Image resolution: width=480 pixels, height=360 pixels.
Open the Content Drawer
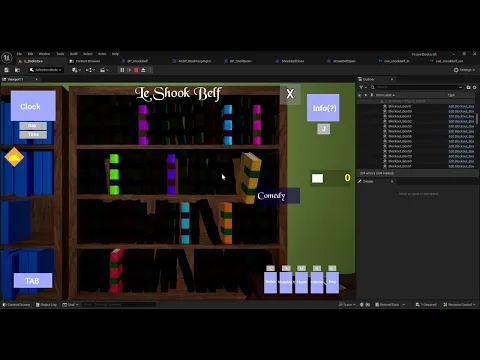16,305
